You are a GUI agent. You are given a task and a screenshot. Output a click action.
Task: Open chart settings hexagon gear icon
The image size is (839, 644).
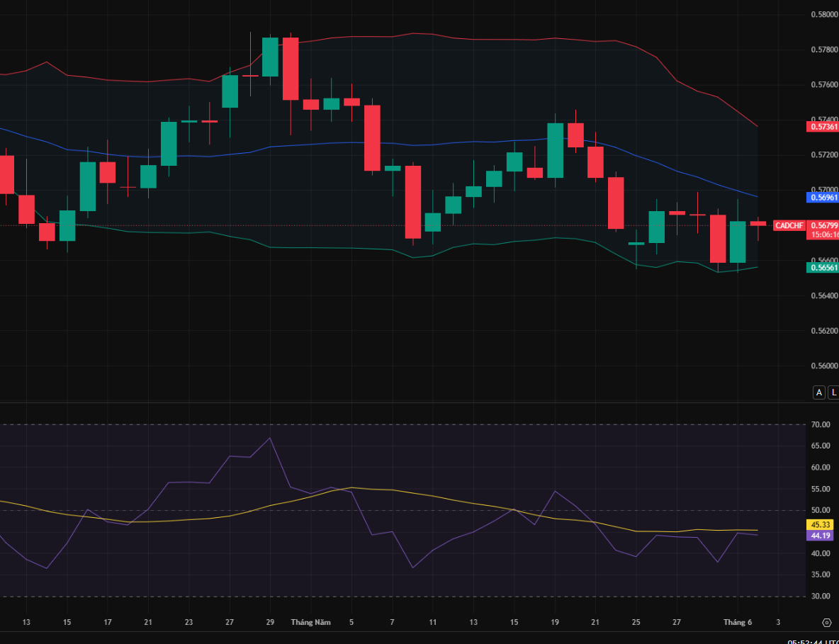point(827,622)
